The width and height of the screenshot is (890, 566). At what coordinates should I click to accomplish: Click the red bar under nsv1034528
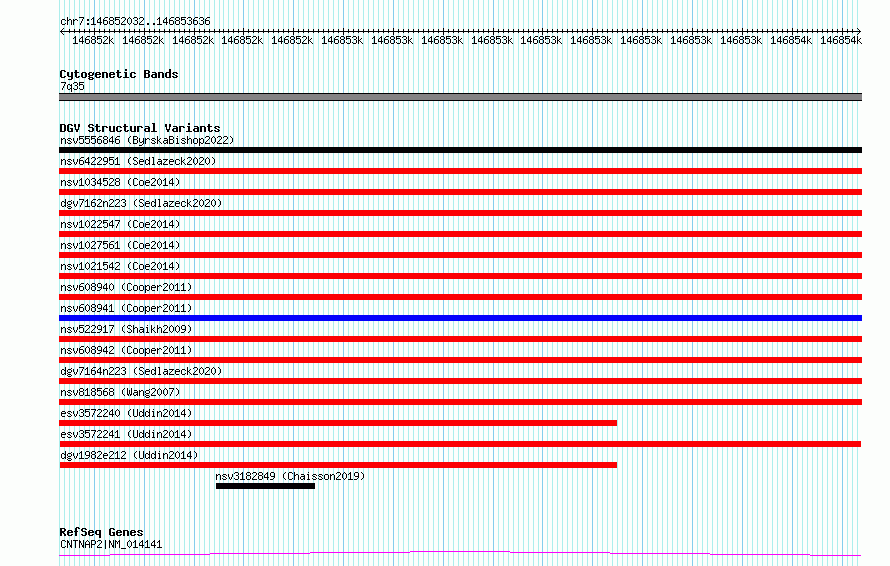[x=460, y=192]
